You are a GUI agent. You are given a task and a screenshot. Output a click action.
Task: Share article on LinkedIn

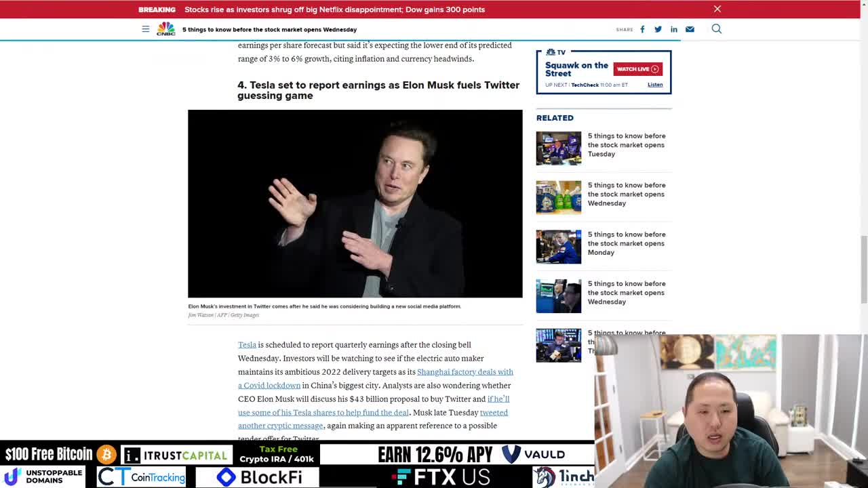[x=673, y=29]
